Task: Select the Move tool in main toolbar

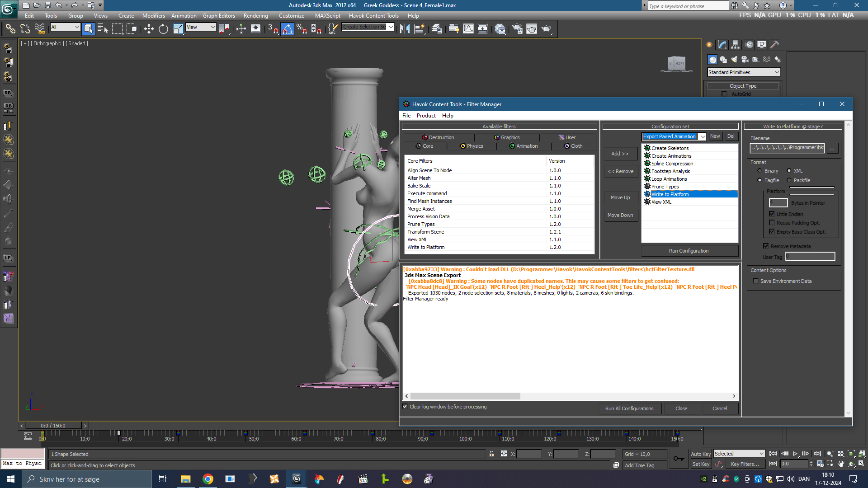Action: point(149,29)
